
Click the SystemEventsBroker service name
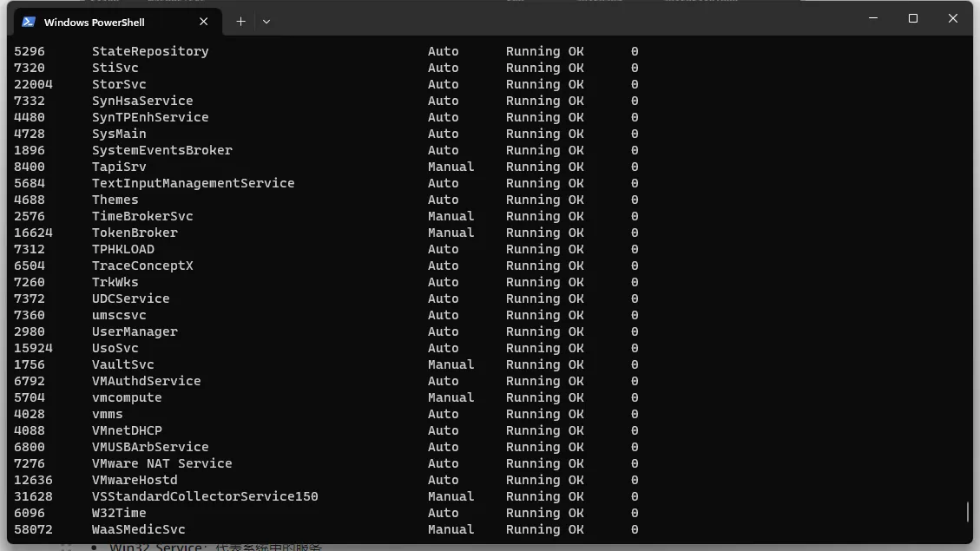point(161,150)
